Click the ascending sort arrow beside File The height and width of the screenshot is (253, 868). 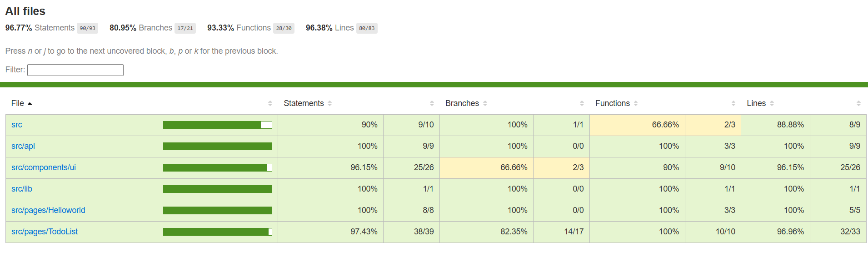pyautogui.click(x=30, y=104)
